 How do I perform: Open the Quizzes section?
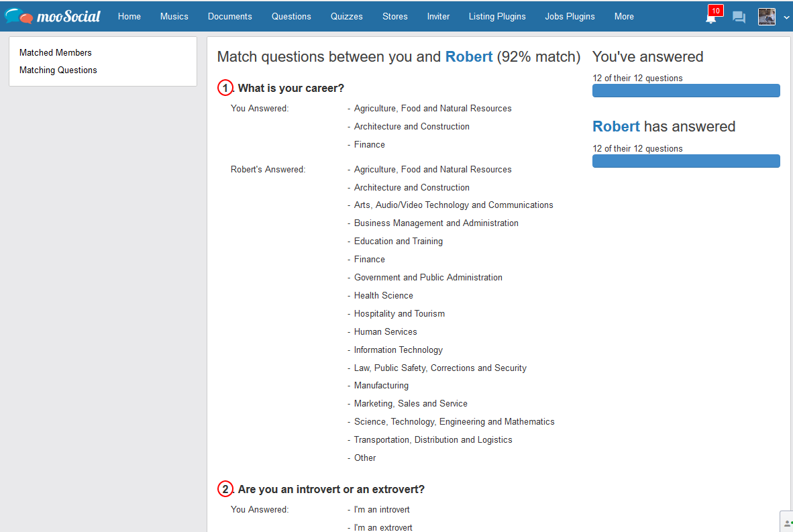tap(346, 16)
